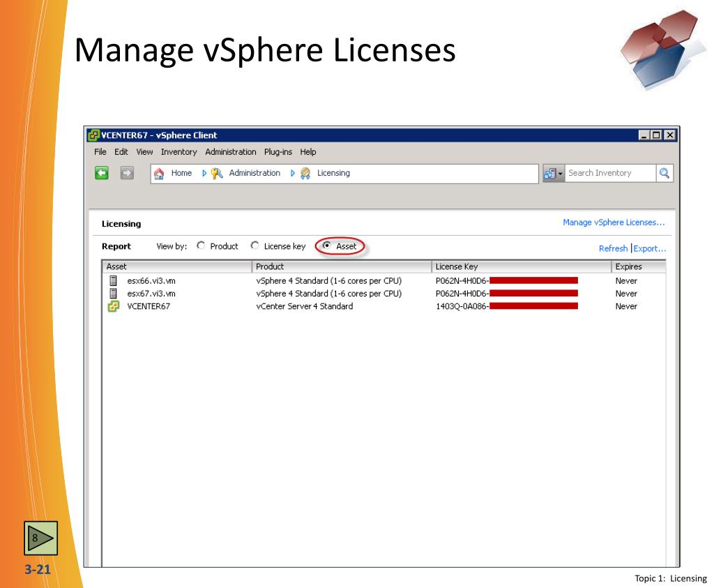Open the Help menu
Viewport: 714px width, 588px height.
click(308, 151)
